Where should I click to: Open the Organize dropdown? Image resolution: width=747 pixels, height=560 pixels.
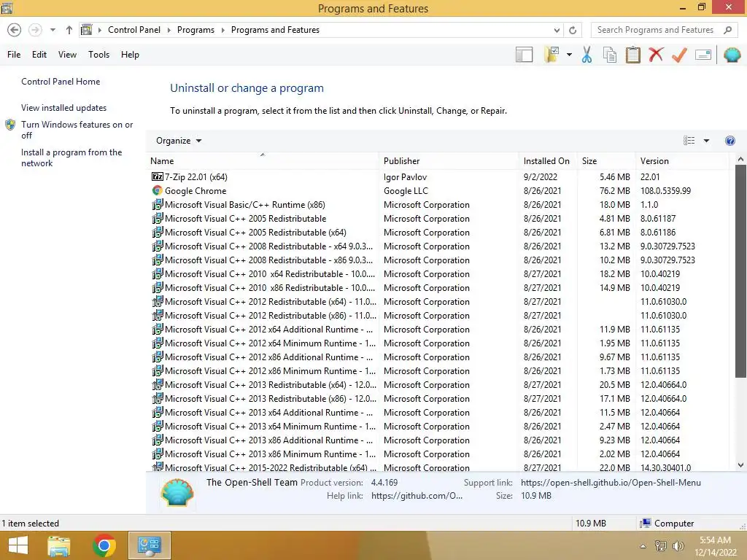click(179, 141)
